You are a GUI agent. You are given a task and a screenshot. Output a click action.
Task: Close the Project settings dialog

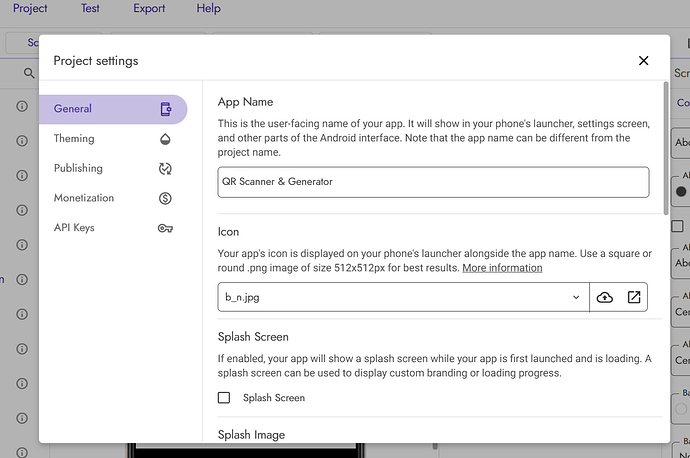(x=643, y=61)
